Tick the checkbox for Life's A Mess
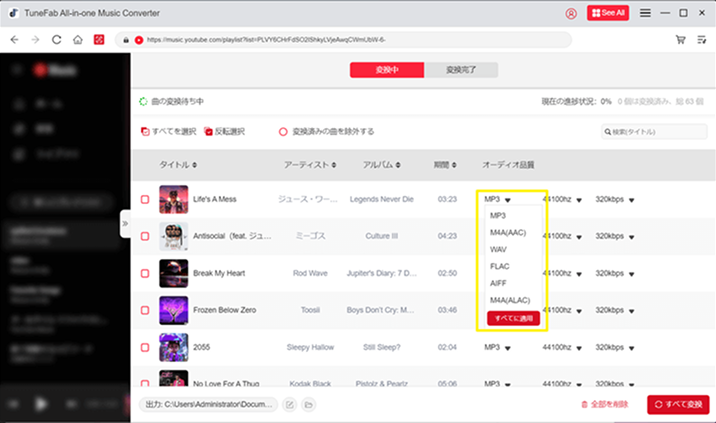716x423 pixels. click(145, 200)
